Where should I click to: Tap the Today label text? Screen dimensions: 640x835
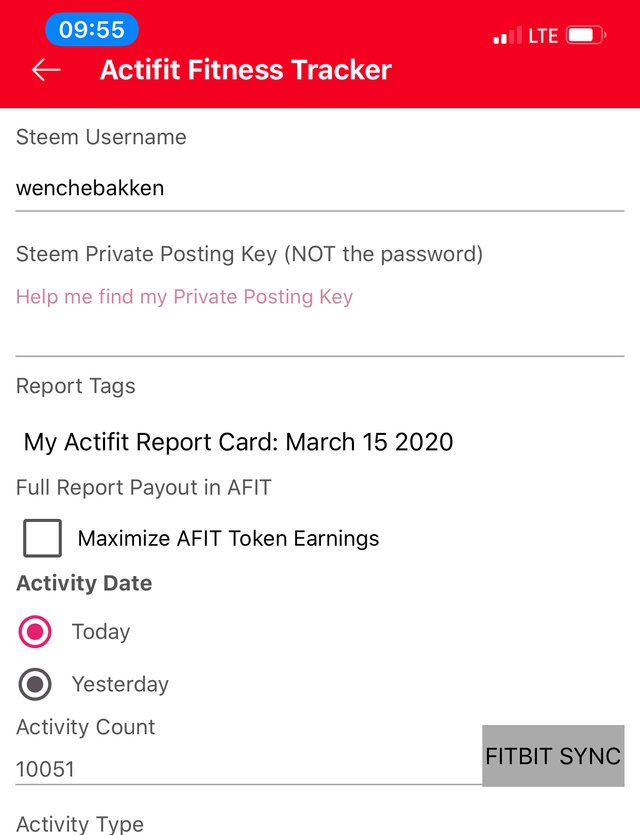[101, 632]
